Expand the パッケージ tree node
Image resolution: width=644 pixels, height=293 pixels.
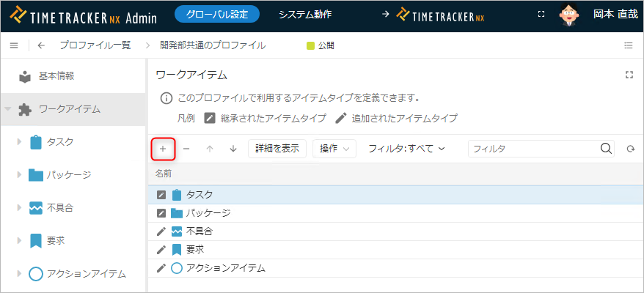click(x=20, y=175)
